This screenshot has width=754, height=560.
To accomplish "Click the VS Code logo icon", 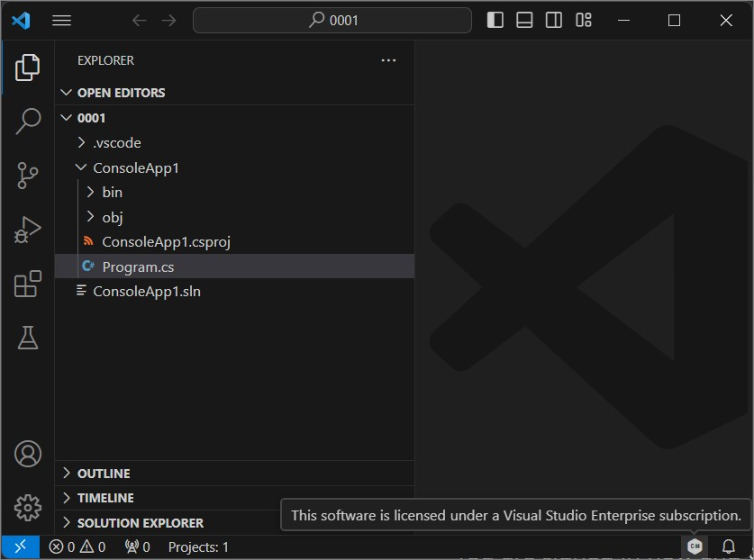I will (21, 20).
